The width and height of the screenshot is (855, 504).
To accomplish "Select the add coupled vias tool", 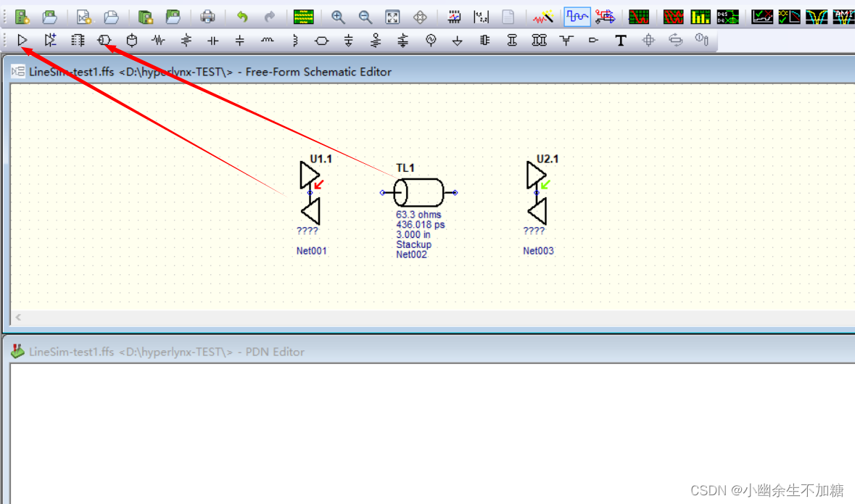I will click(539, 41).
